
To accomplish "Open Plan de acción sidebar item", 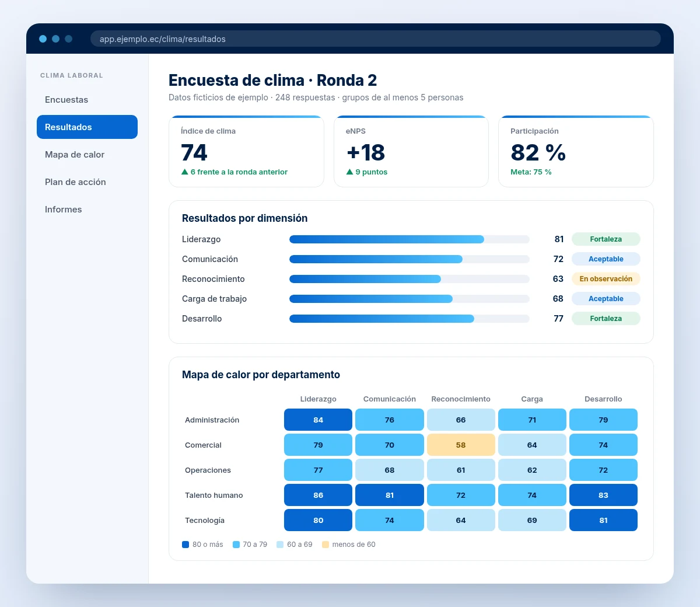I will [87, 182].
